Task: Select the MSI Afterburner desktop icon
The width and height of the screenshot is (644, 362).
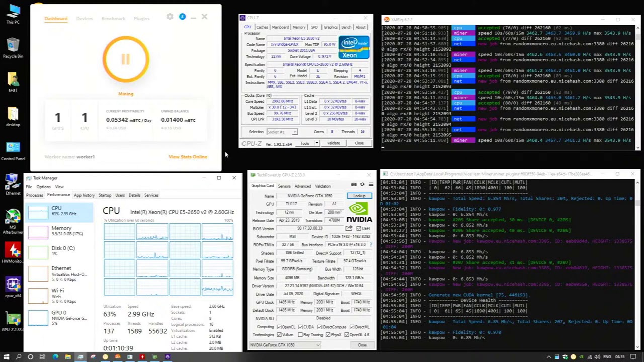Action: (x=13, y=222)
